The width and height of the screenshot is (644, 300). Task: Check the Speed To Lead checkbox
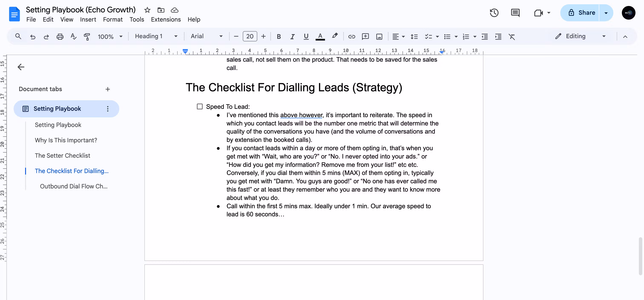point(200,107)
